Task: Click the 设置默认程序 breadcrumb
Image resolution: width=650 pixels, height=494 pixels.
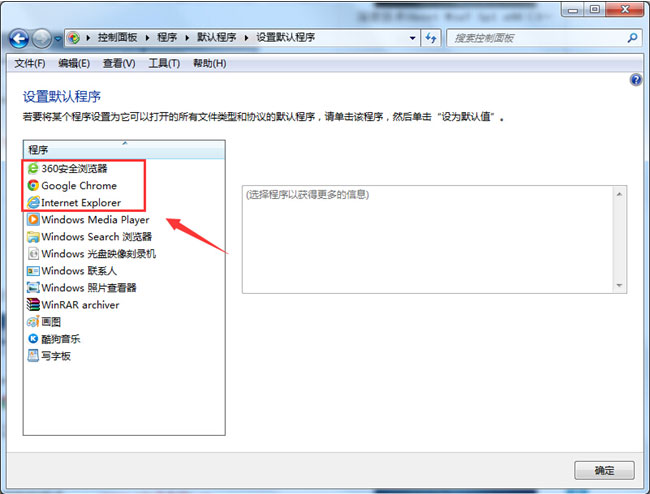Action: tap(285, 38)
